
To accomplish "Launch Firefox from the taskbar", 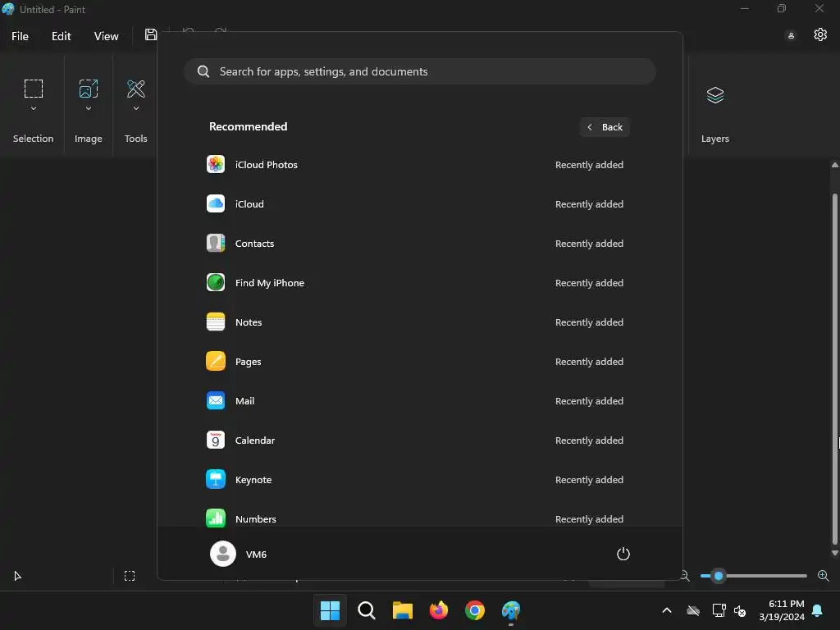I will click(x=439, y=610).
